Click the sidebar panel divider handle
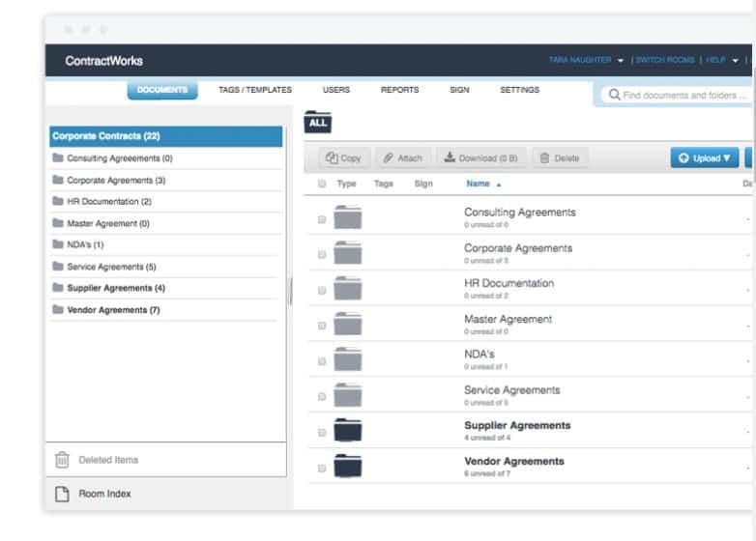Viewport: 756px width, 541px height. click(290, 292)
